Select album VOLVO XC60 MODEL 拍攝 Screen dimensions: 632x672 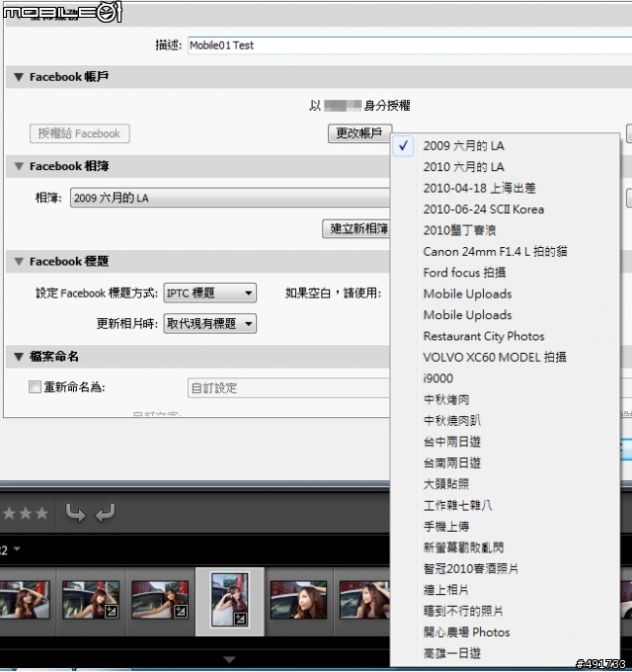pyautogui.click(x=506, y=357)
